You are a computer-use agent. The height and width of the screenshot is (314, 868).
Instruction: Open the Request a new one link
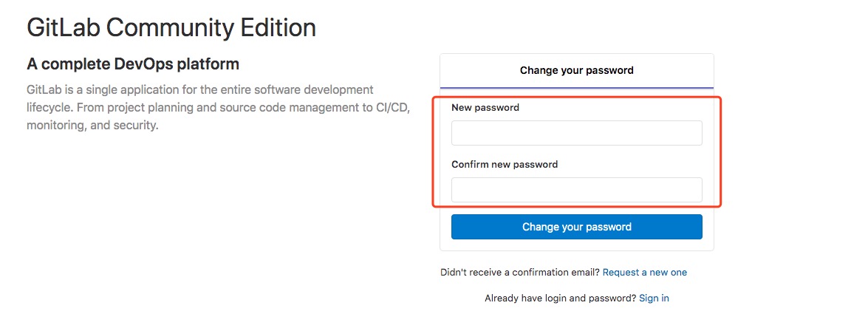(644, 273)
